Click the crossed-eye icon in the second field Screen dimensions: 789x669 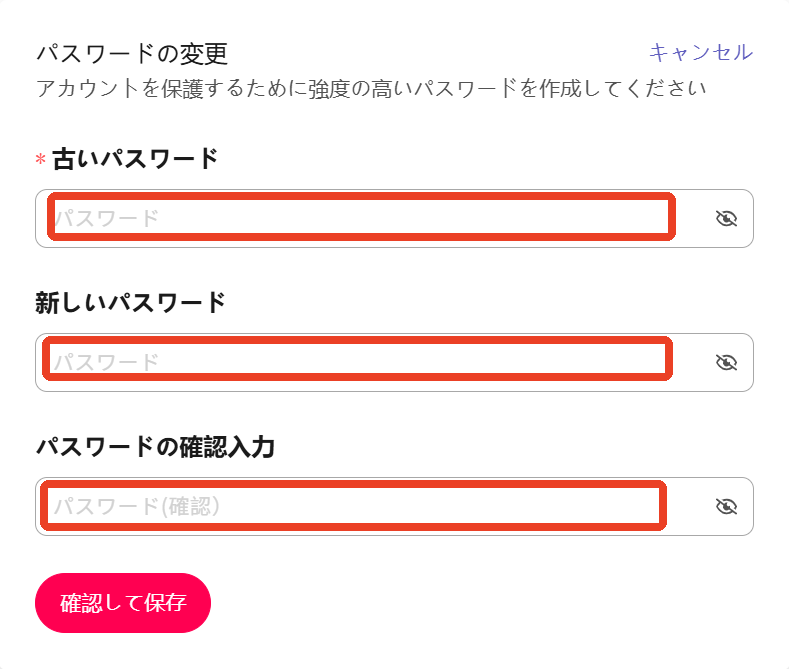click(726, 362)
